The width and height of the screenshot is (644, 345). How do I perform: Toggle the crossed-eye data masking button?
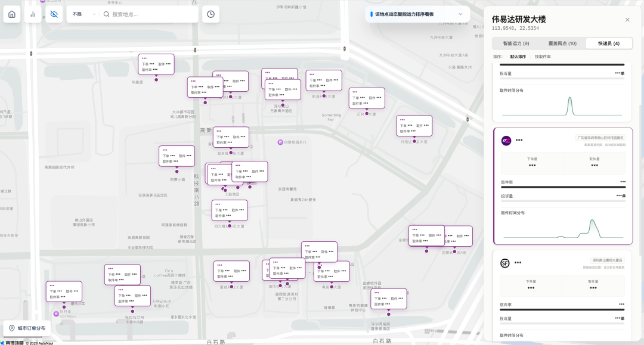click(x=54, y=14)
